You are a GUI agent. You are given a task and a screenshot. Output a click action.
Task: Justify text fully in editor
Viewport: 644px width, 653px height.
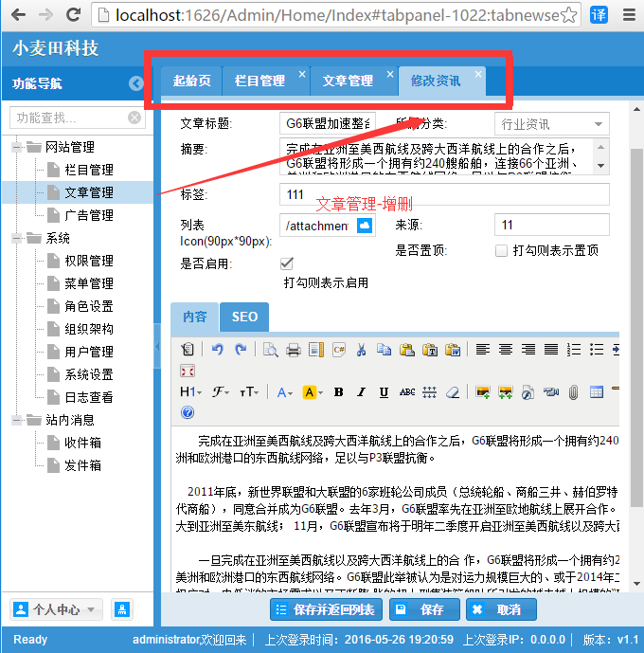tap(551, 349)
